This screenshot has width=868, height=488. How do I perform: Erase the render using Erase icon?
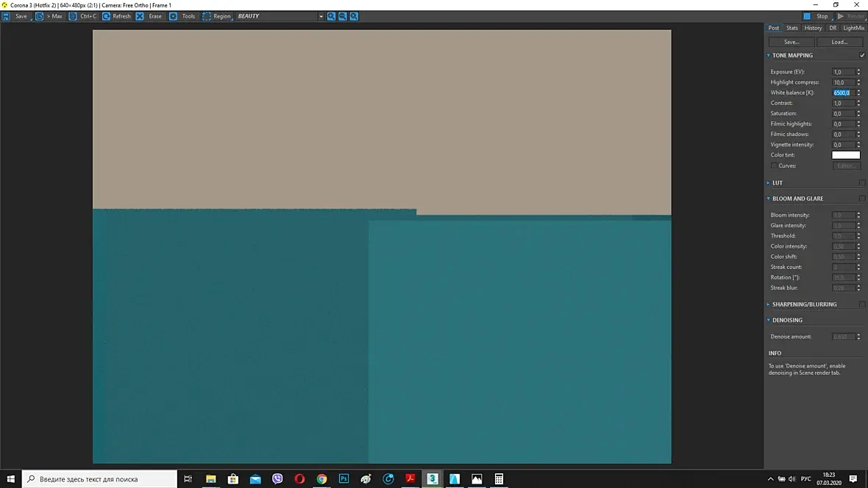click(140, 17)
